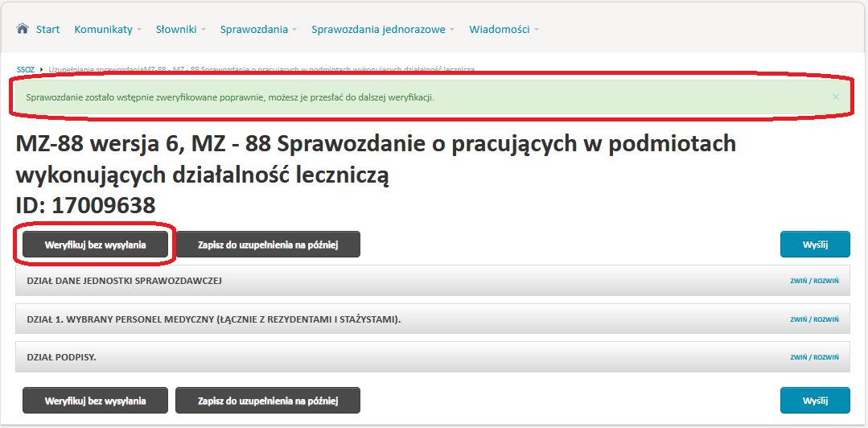The image size is (868, 428).
Task: Click the top Wyślij button
Action: [x=815, y=245]
